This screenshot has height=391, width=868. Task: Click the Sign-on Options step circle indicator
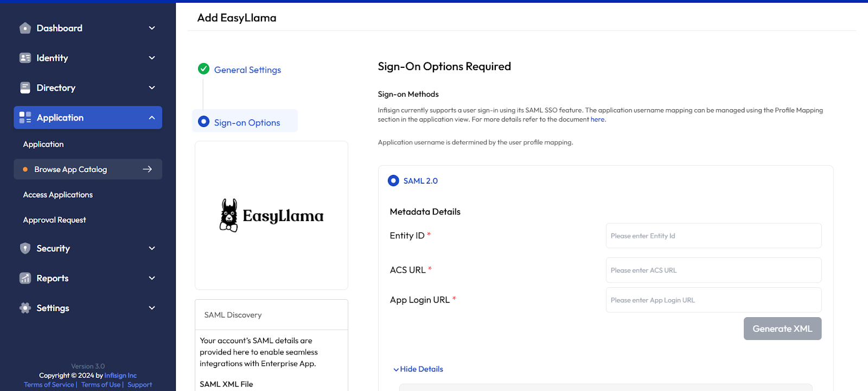coord(203,122)
